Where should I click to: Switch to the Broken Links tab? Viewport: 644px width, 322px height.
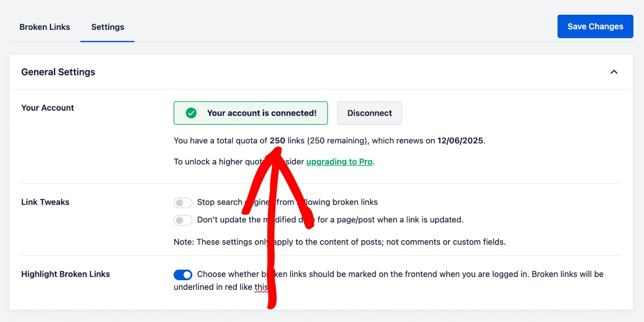click(45, 27)
